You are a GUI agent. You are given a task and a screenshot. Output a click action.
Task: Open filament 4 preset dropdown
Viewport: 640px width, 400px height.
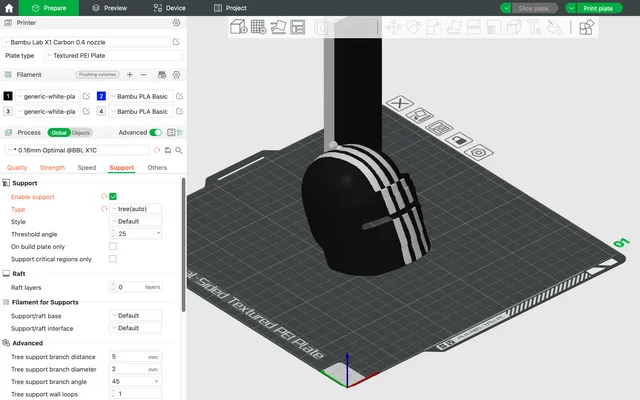[141, 111]
